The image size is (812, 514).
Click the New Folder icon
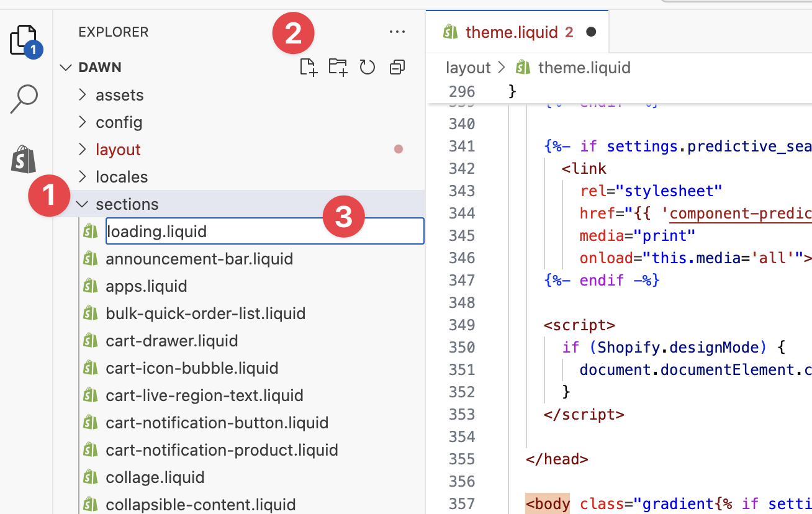pos(338,67)
